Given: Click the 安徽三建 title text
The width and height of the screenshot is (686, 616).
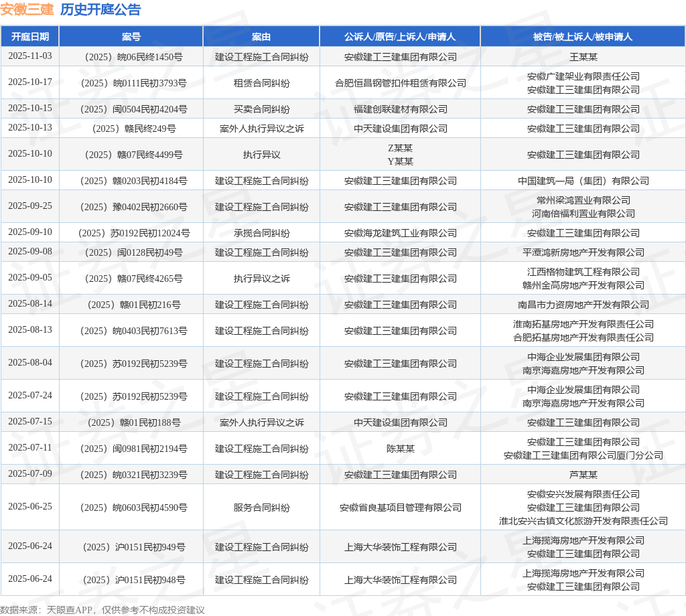Looking at the screenshot, I should pyautogui.click(x=27, y=9).
